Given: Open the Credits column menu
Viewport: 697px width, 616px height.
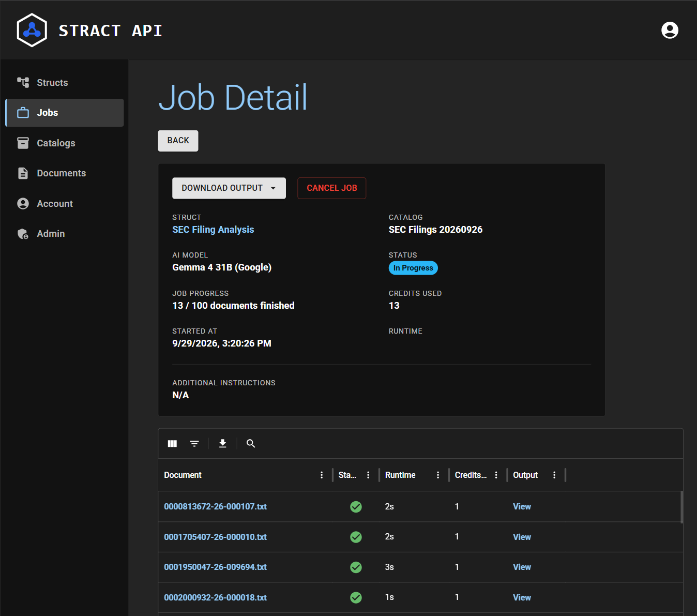Looking at the screenshot, I should point(496,475).
